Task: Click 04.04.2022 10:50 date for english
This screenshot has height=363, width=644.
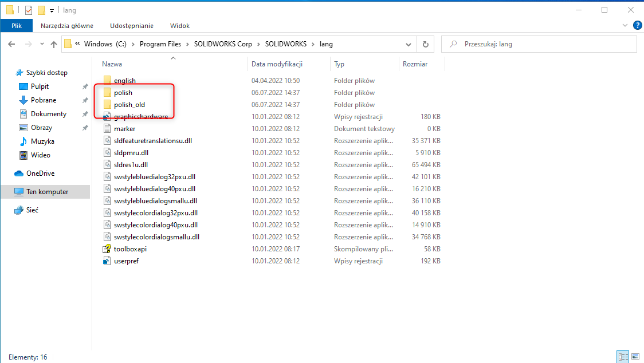Action: pyautogui.click(x=276, y=81)
